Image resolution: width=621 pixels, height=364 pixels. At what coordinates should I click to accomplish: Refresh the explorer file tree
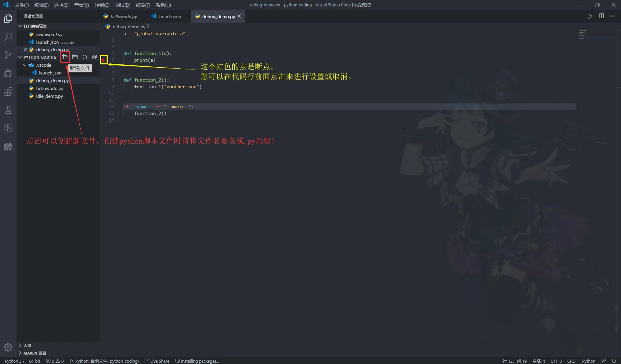(85, 57)
